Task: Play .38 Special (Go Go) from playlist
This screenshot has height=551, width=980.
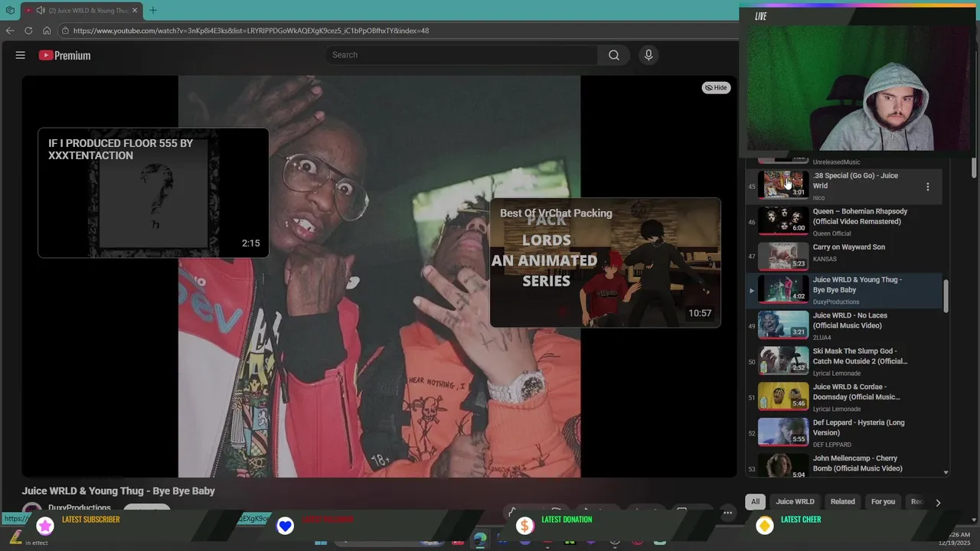Action: [844, 186]
